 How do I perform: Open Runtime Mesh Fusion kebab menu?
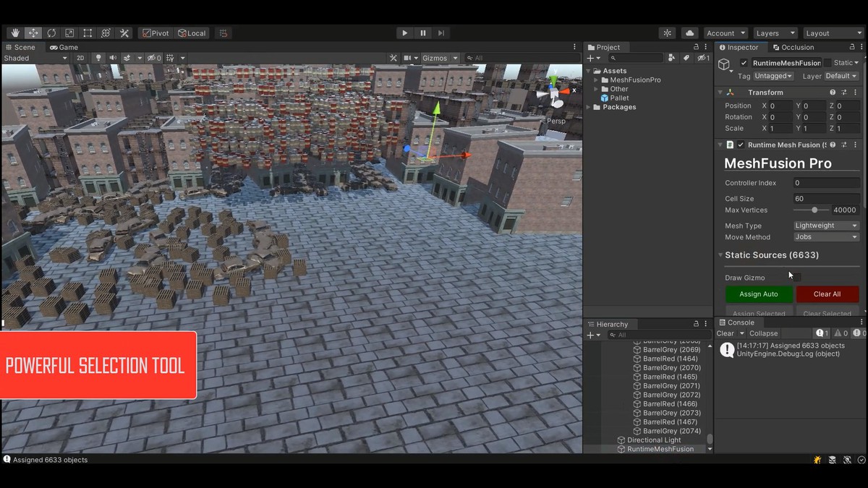[x=856, y=145]
